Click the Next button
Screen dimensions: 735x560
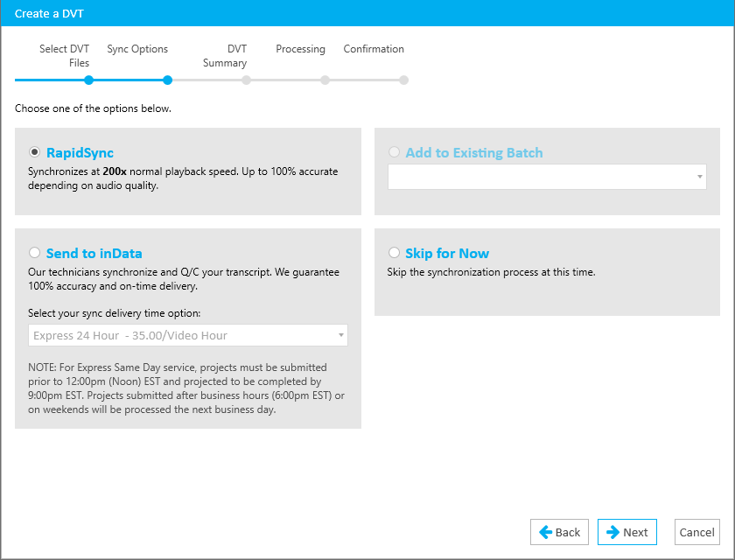point(626,532)
